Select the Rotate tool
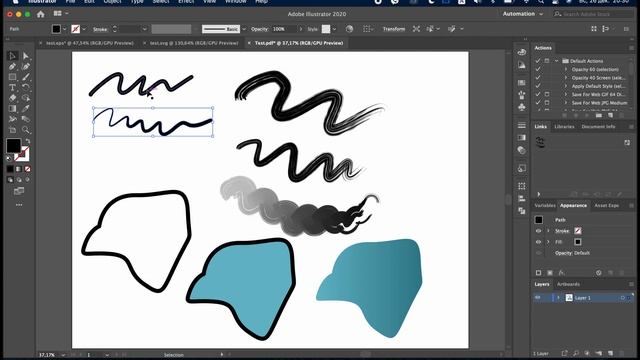The image size is (640, 360). pyautogui.click(x=26, y=87)
